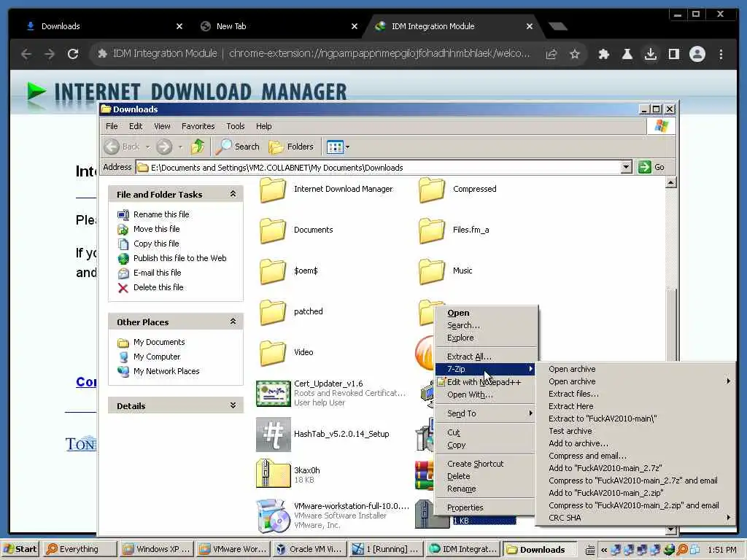747x560 pixels.
Task: Click Copy this file task
Action: pyautogui.click(x=156, y=244)
